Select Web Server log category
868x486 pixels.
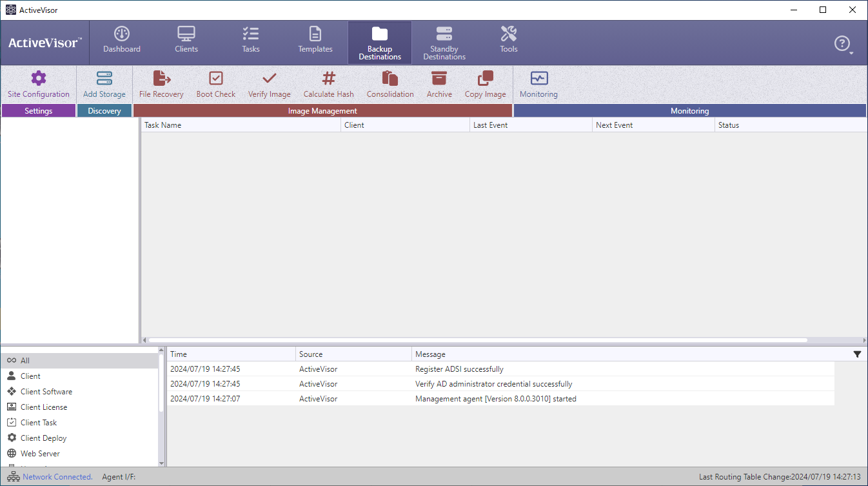click(x=79, y=454)
